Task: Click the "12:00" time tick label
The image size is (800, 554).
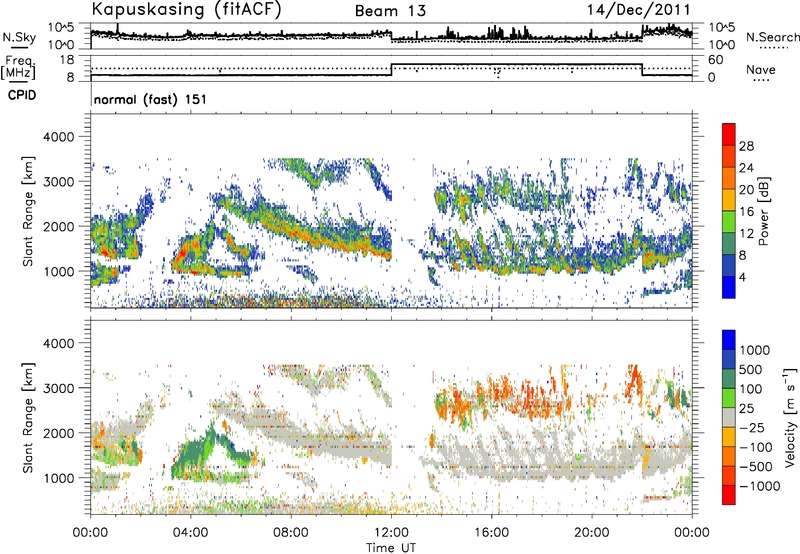Action: point(391,533)
